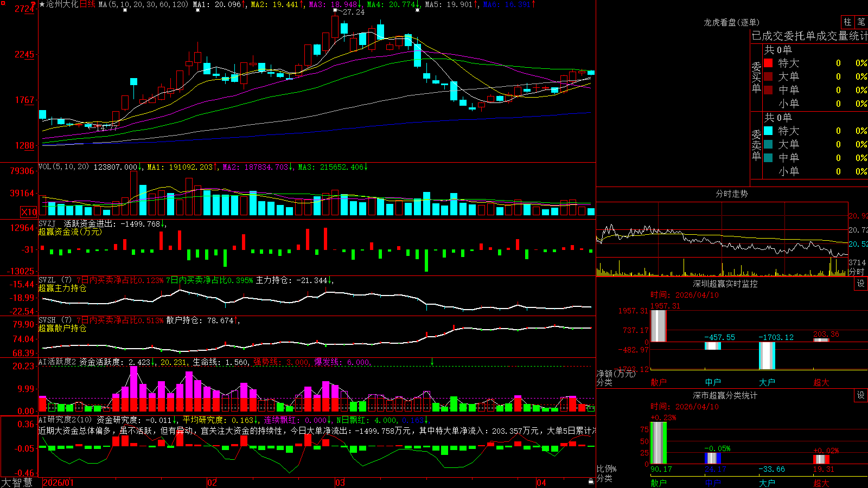Screen dimensions: 868x488
Task: Click the small red square in the top-left corner
Action: coord(2,2)
